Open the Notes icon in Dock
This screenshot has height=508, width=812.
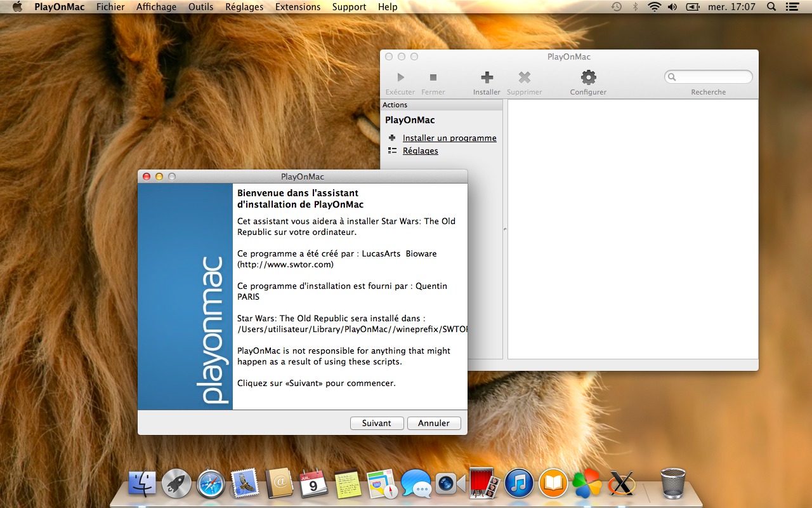pyautogui.click(x=348, y=484)
